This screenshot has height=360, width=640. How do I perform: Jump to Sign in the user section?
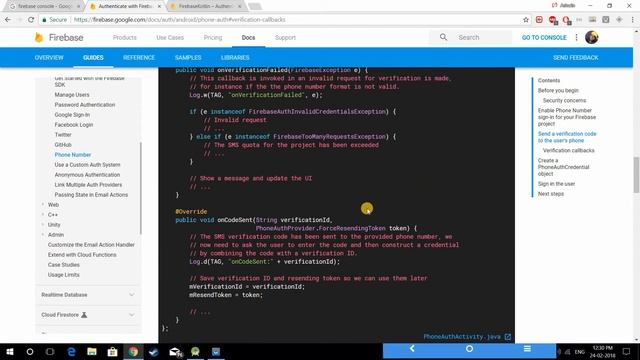tap(556, 184)
